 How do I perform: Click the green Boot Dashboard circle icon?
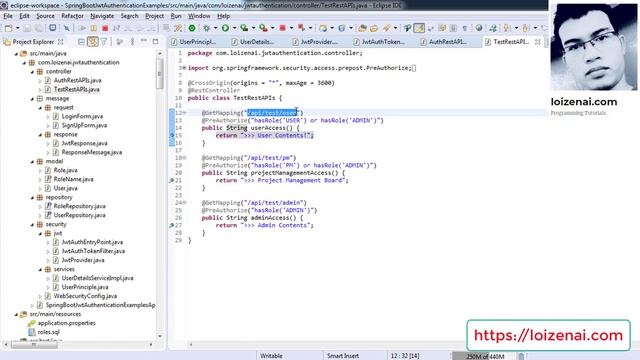tap(192, 28)
